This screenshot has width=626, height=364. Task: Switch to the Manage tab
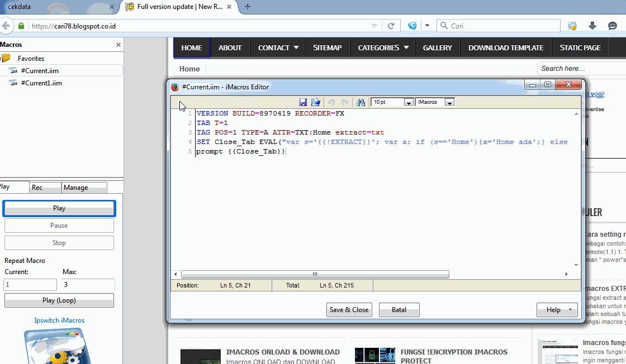(84, 188)
